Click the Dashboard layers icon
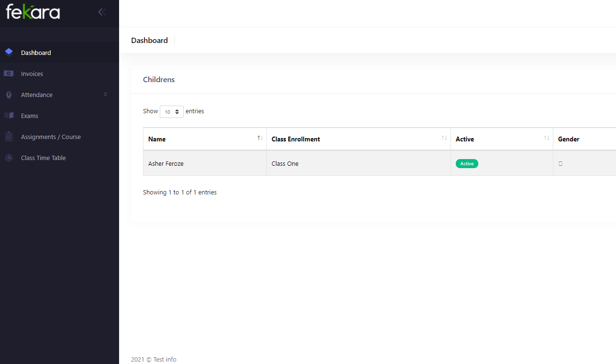The height and width of the screenshot is (364, 616). [x=9, y=53]
